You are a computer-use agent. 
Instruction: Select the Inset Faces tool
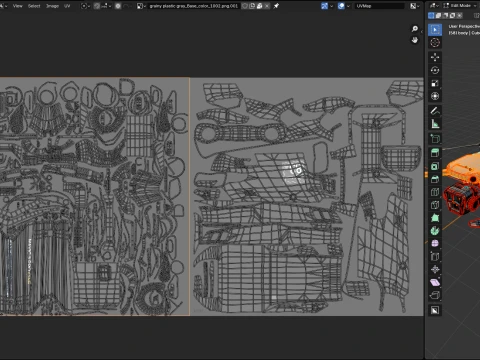click(x=435, y=166)
